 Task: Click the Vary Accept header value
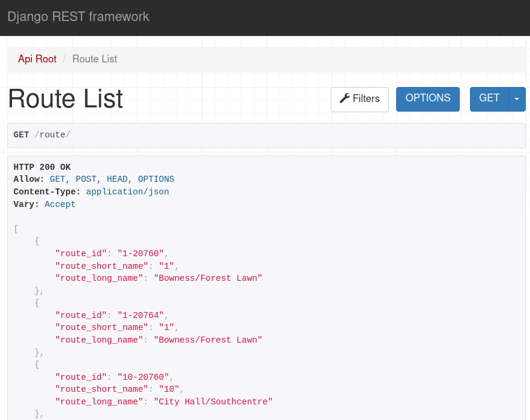[x=60, y=205]
